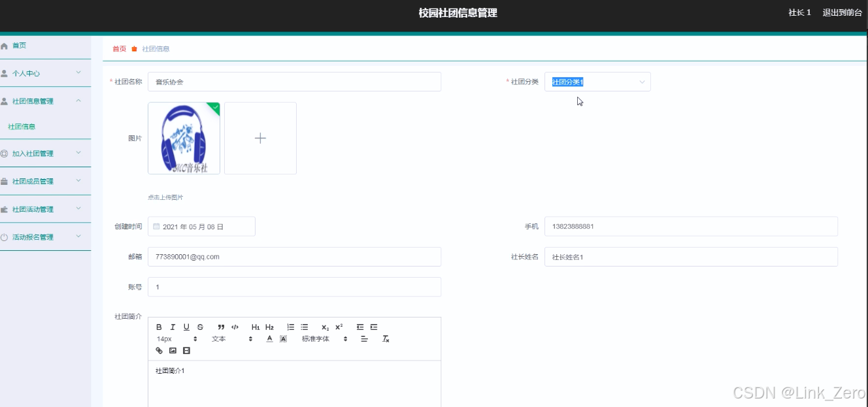This screenshot has height=407, width=868.
Task: Increase indent in the editor
Action: pos(373,327)
